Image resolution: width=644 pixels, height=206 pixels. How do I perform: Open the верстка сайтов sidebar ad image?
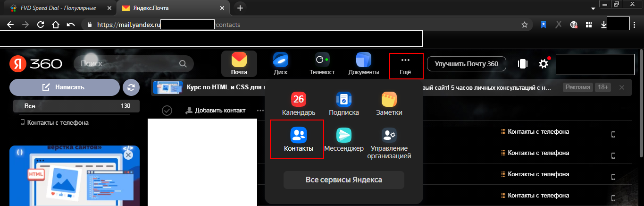(75, 176)
